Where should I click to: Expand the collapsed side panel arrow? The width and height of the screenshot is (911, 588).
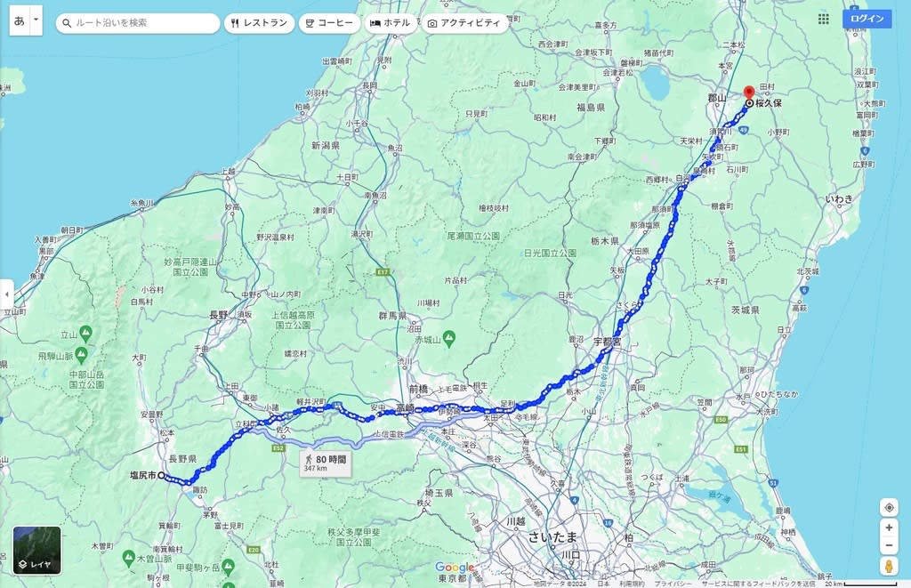6,294
